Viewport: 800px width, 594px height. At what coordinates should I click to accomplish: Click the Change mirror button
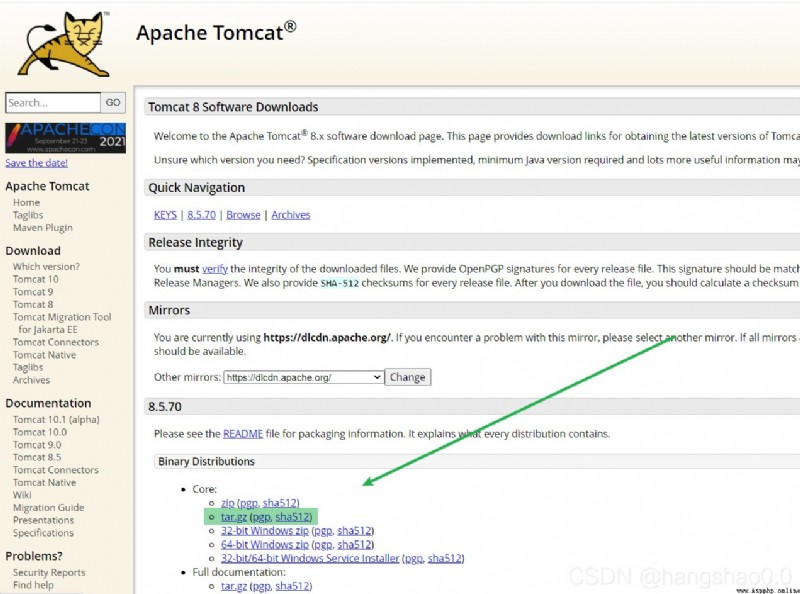(x=408, y=377)
